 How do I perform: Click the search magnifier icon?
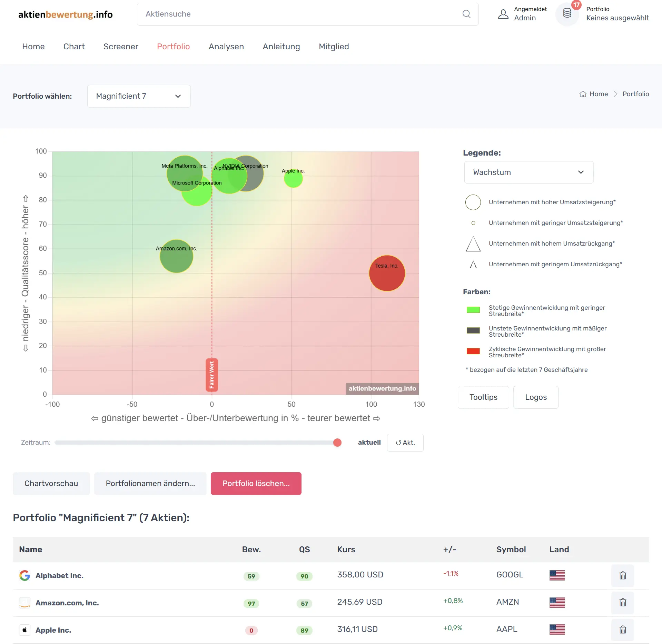pyautogui.click(x=466, y=14)
